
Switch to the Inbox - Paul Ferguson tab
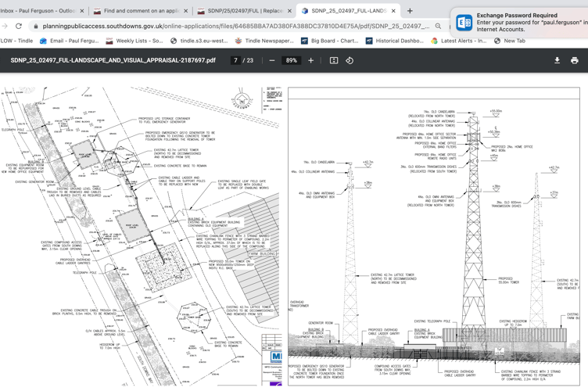tap(38, 11)
